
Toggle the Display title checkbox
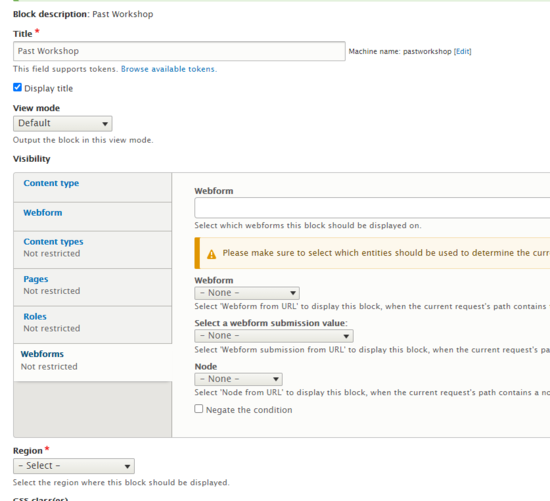pyautogui.click(x=18, y=87)
